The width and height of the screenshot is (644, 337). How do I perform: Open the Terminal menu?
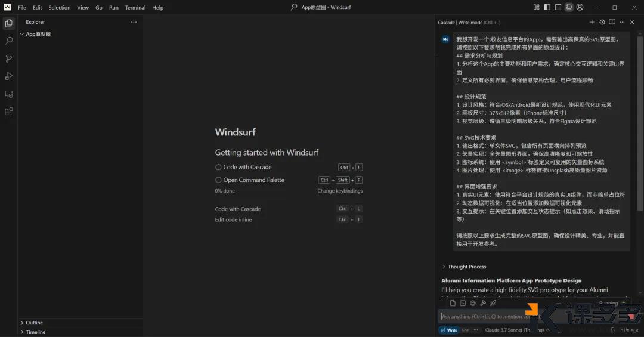[135, 7]
